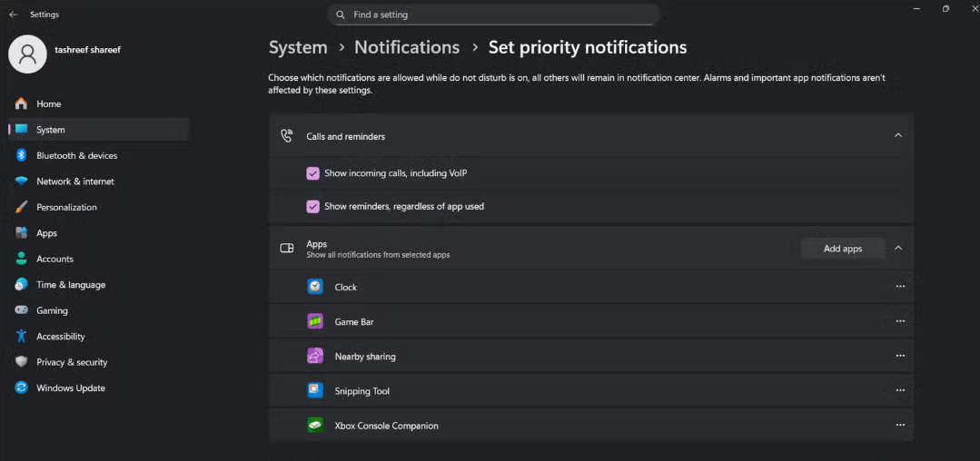Click the Xbox Console Companion icon
The width and height of the screenshot is (980, 461).
pyautogui.click(x=315, y=426)
